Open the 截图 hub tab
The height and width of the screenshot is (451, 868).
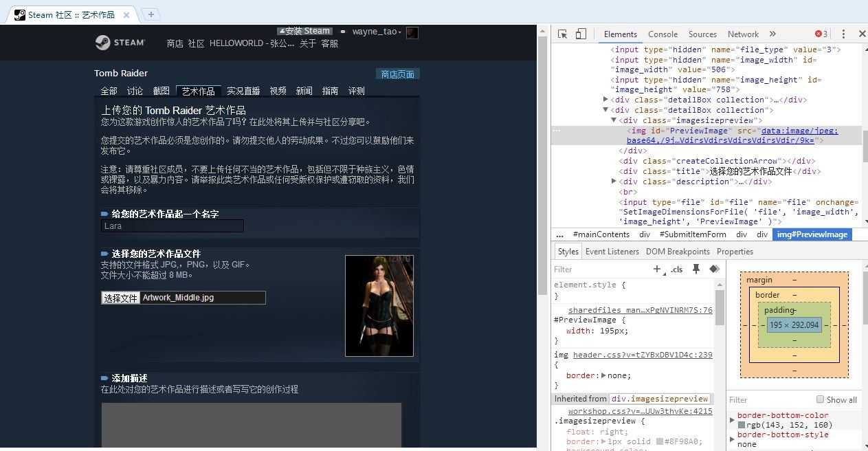161,91
